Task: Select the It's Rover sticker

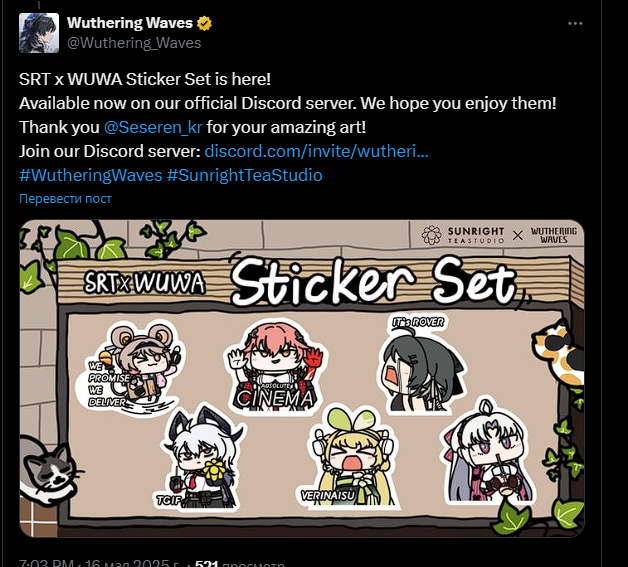Action: [421, 364]
